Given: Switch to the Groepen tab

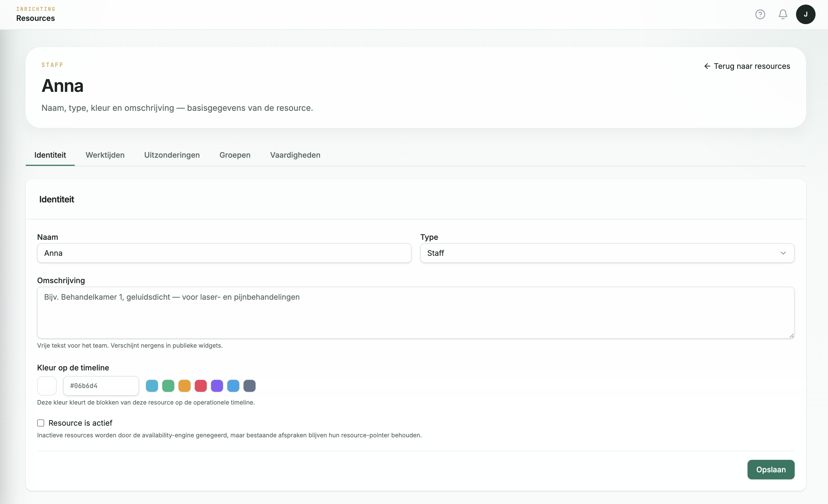Looking at the screenshot, I should 235,155.
